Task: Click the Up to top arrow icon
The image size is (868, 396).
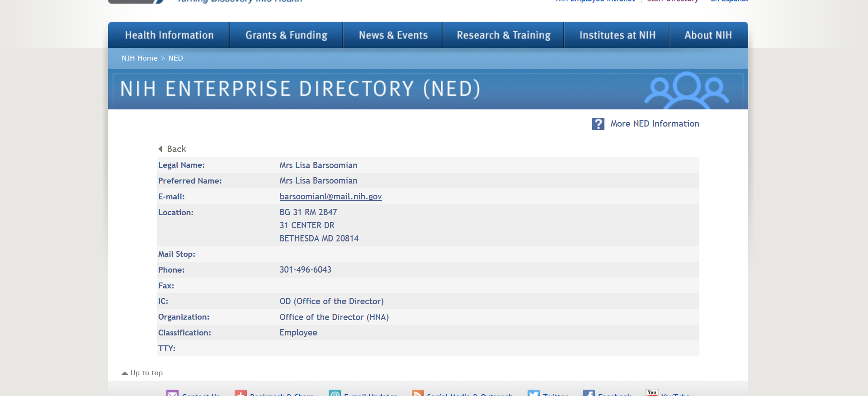Action: pos(125,373)
